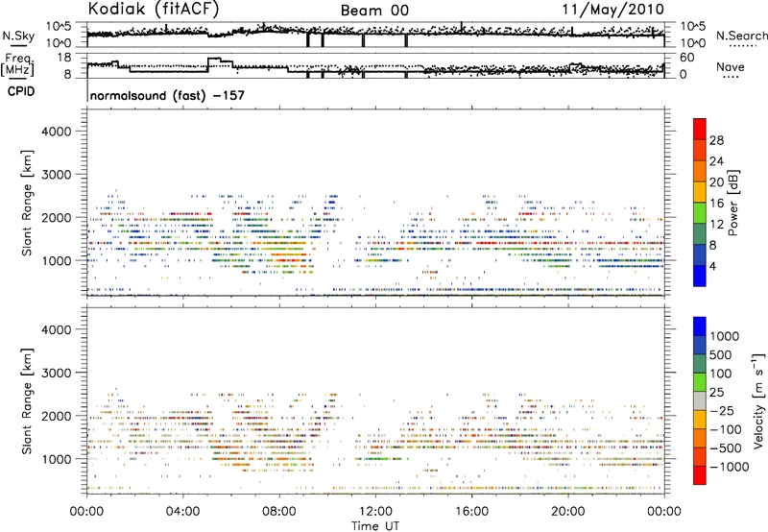Click the '2000' tick of velocity panel
Image resolution: width=768 pixels, height=532 pixels.
click(x=57, y=416)
